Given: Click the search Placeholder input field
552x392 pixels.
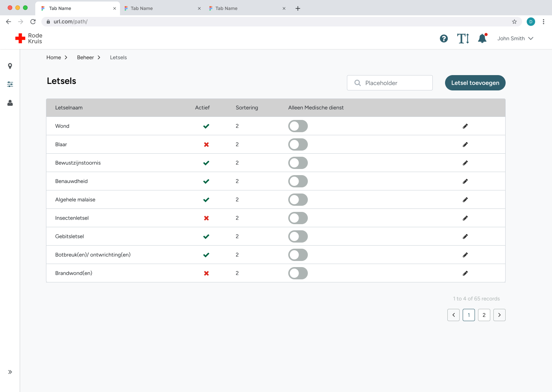Looking at the screenshot, I should click(x=390, y=83).
